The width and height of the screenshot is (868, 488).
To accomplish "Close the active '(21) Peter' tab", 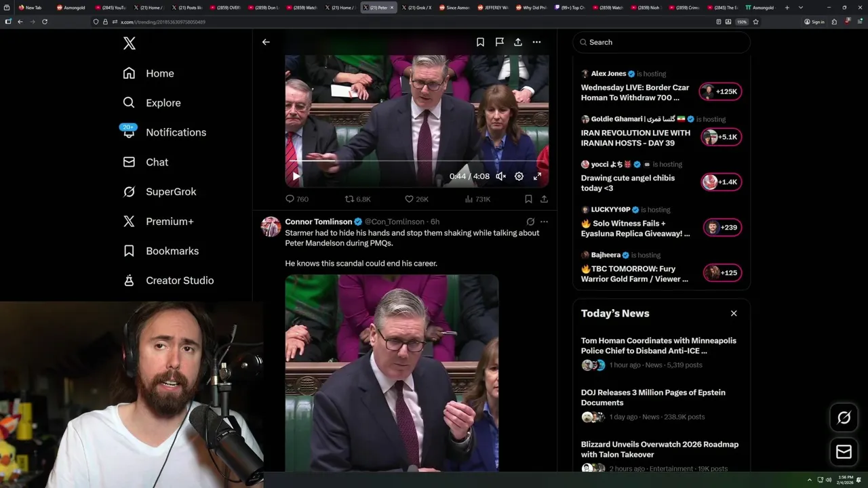I will pyautogui.click(x=391, y=7).
